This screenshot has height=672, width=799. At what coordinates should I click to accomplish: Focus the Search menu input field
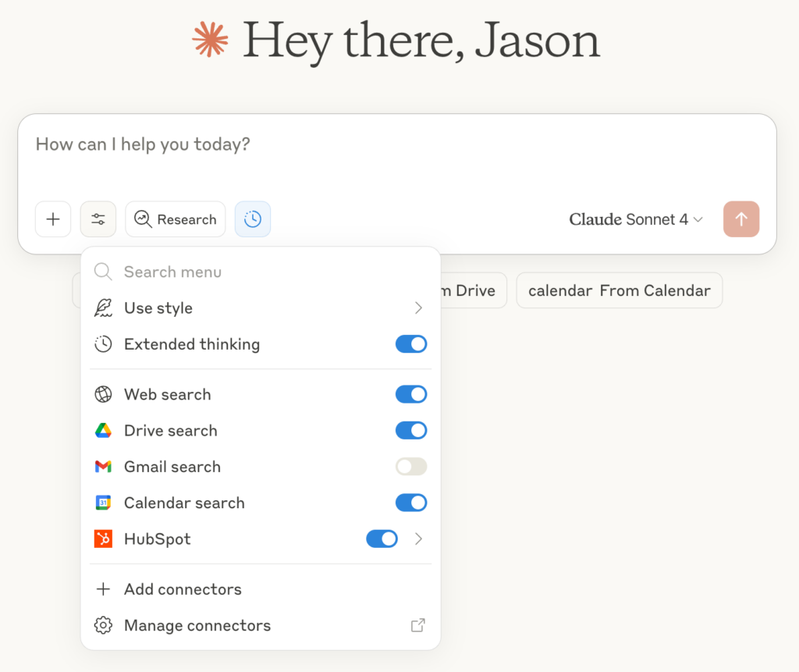[261, 272]
